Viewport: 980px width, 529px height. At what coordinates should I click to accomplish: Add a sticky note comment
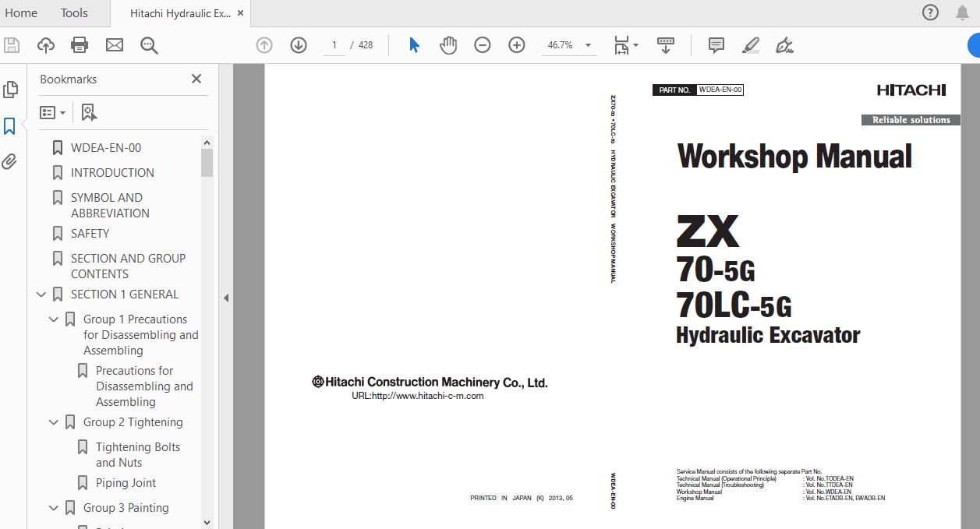[x=716, y=45]
